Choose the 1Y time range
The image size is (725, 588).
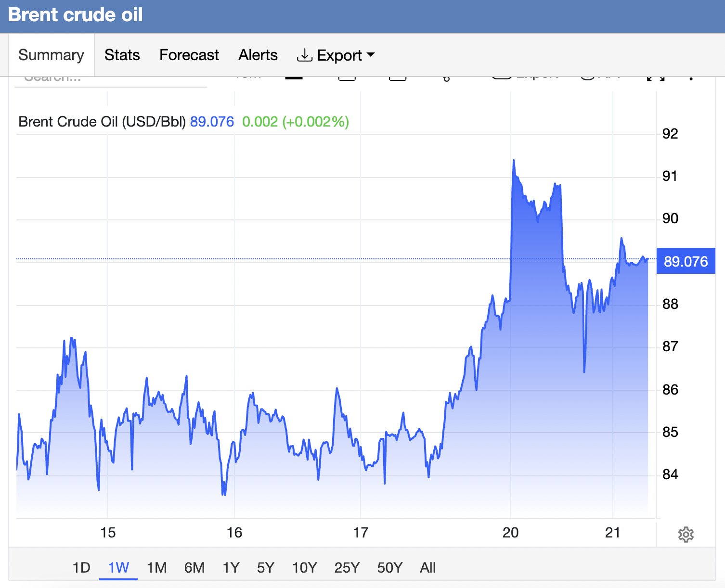click(231, 568)
